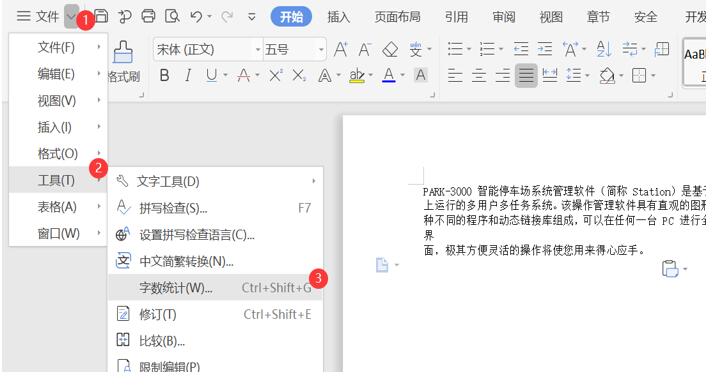Click the eraser Clear Formatting icon
Image resolution: width=712 pixels, height=390 pixels.
click(x=390, y=49)
